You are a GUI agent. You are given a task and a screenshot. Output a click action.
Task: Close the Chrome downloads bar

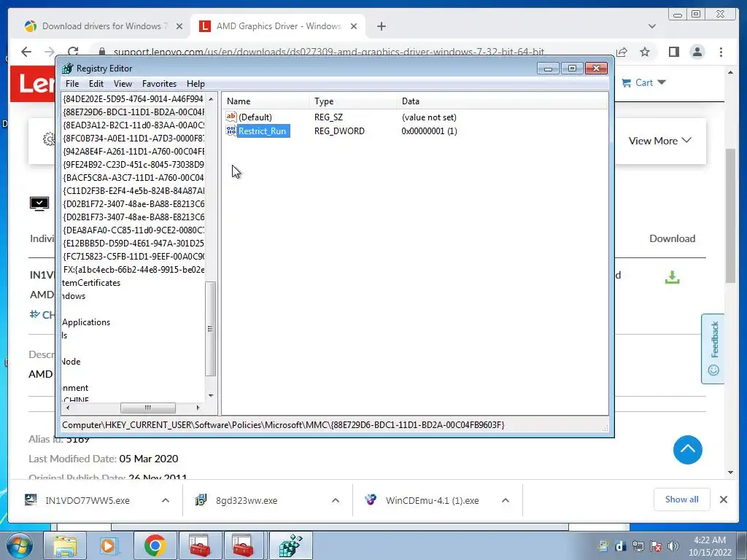pyautogui.click(x=723, y=499)
